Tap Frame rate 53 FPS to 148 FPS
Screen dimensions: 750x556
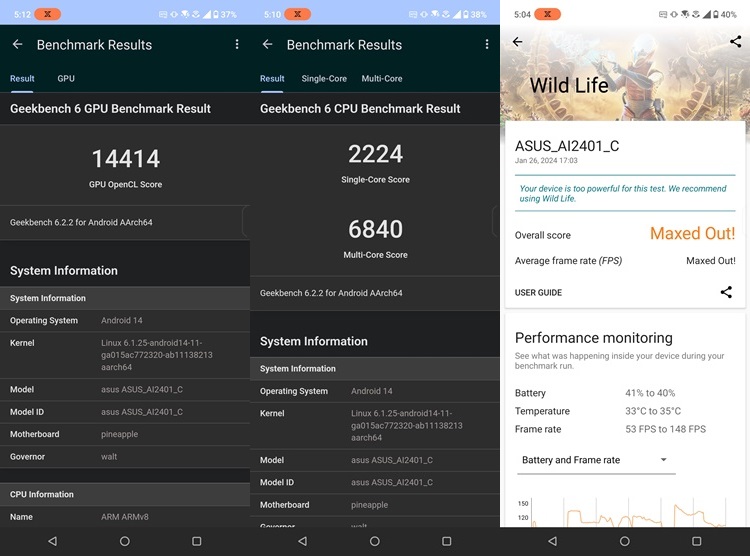pos(625,429)
